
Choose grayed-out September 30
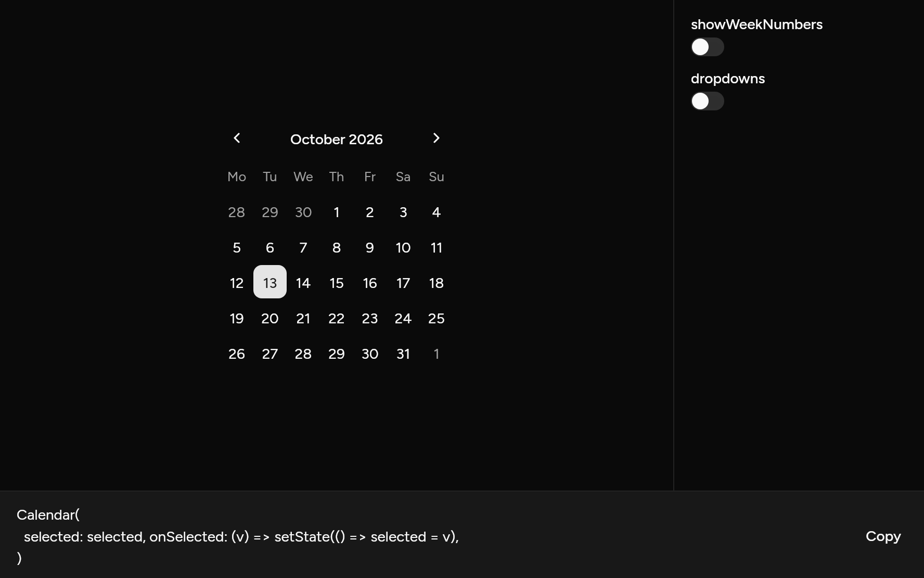pyautogui.click(x=303, y=212)
